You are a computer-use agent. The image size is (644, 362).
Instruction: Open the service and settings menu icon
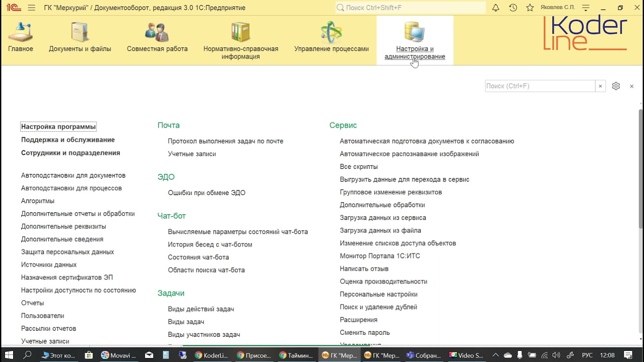tap(586, 8)
